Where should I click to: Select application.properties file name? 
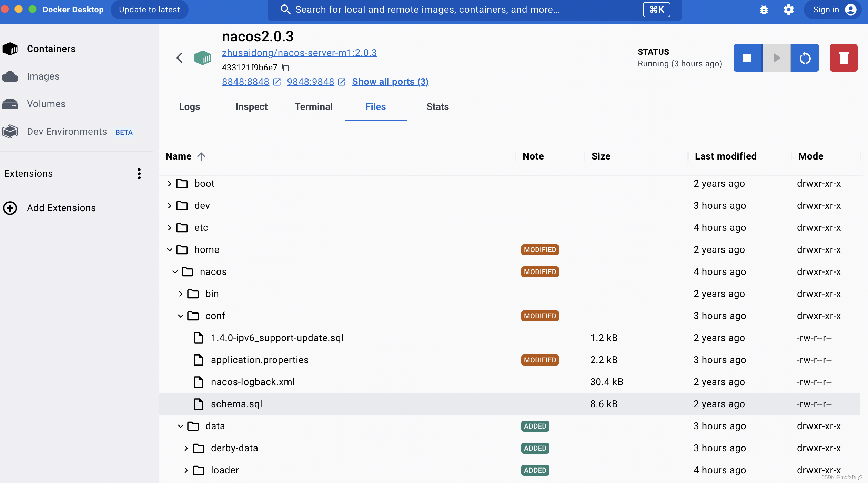(260, 360)
